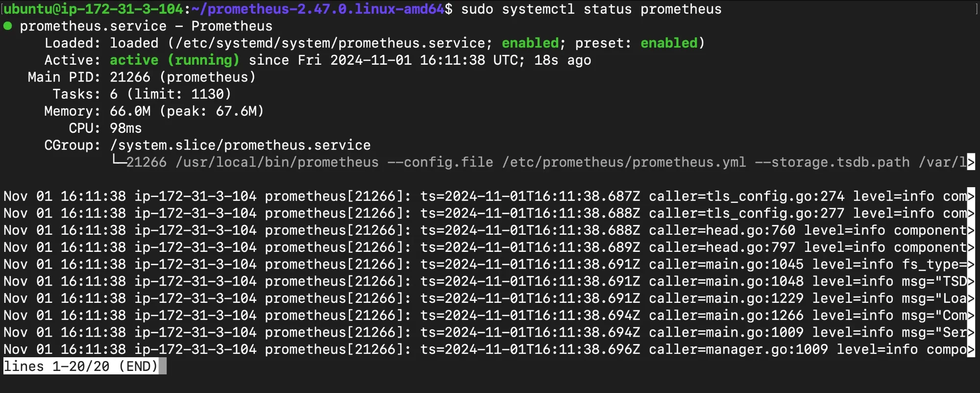Click the green active status dot
Viewport: 980px width, 393px height.
pos(8,26)
